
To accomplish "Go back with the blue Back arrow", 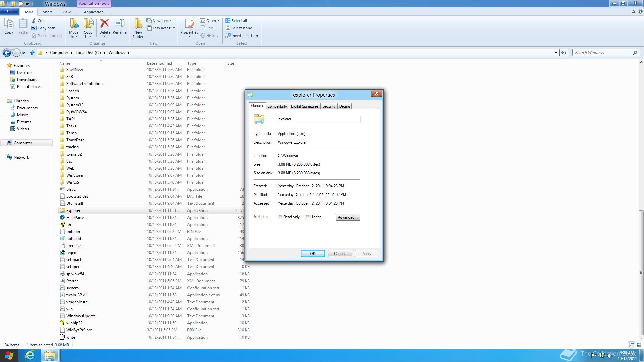I will coord(7,53).
